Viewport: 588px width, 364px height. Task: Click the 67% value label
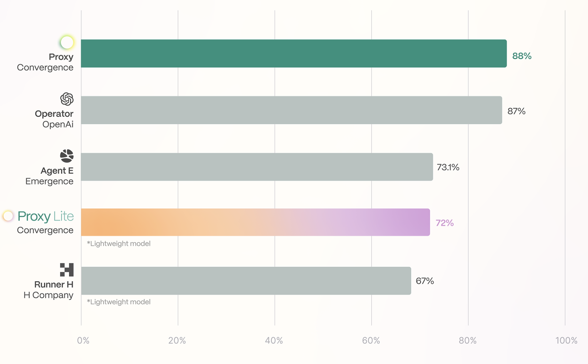tap(425, 281)
